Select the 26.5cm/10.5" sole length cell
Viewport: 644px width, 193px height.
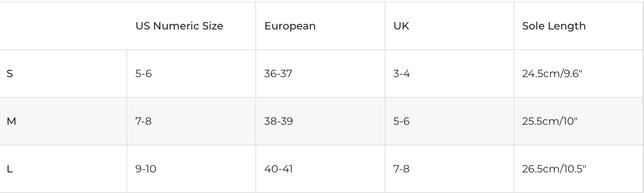554,169
